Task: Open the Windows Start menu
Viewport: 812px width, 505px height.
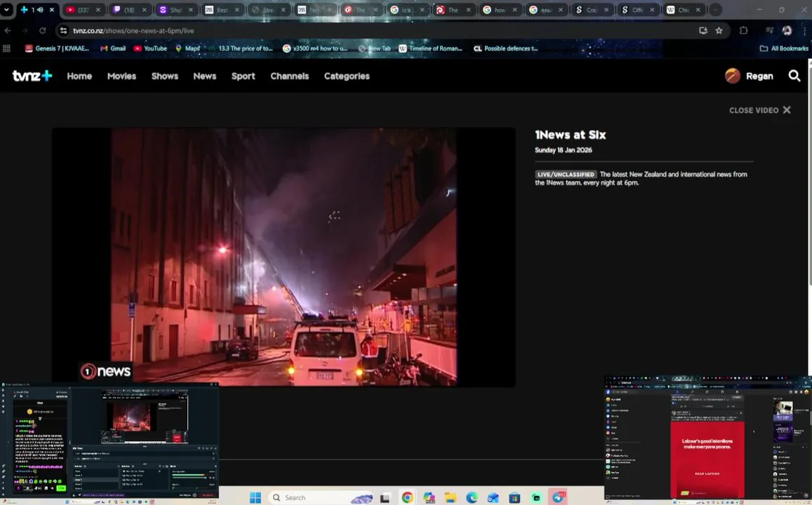Action: [255, 498]
